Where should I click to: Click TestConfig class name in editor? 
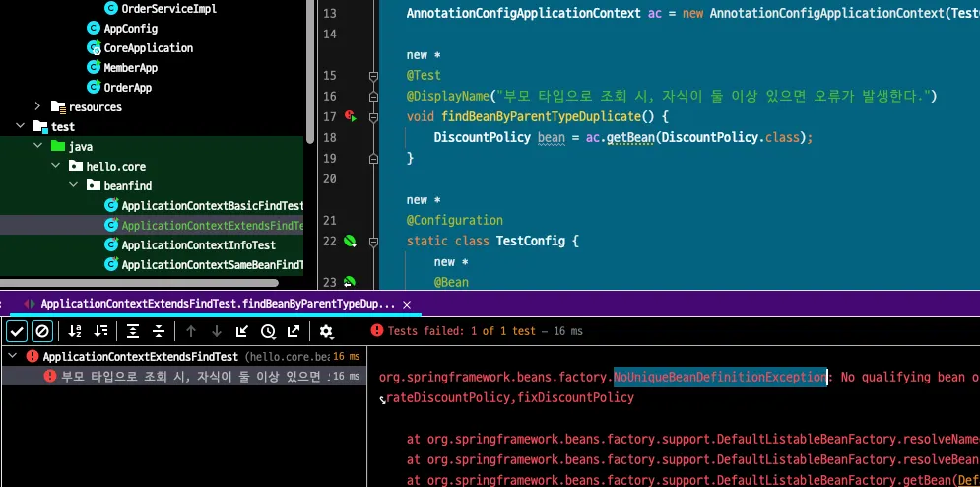pyautogui.click(x=531, y=241)
